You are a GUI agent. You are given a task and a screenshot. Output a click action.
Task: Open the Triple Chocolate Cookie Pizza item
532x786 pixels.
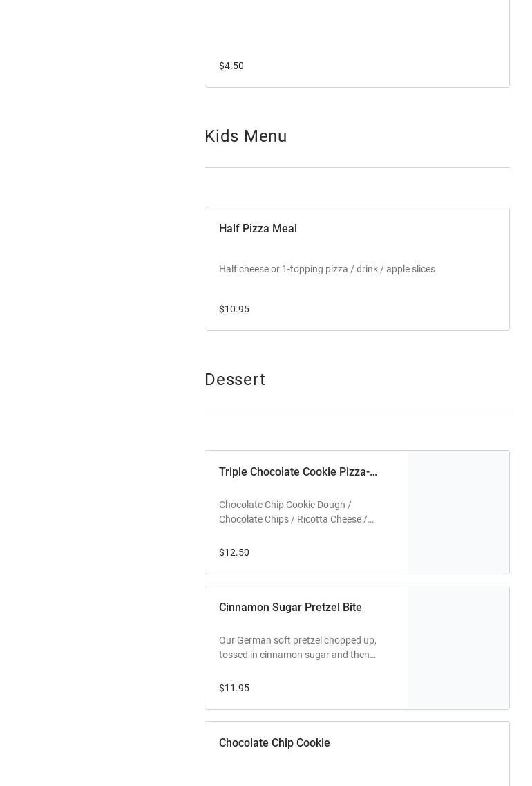(x=298, y=471)
